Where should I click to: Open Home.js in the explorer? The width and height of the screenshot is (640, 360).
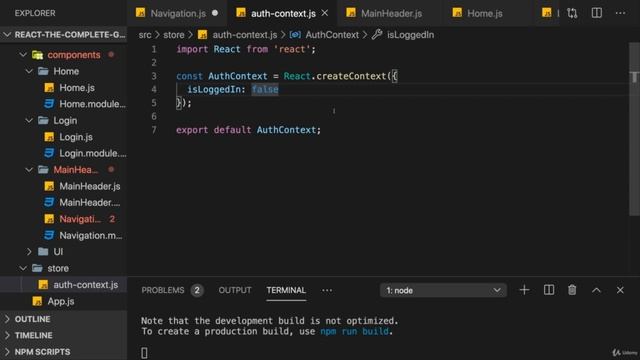click(x=77, y=88)
